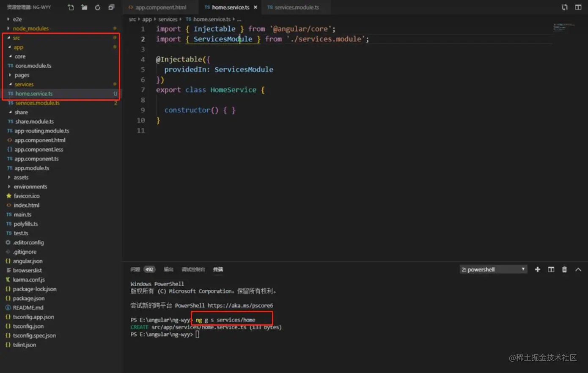This screenshot has width=588, height=373.
Task: Open services.module.ts from the explorer tree
Action: coord(37,103)
